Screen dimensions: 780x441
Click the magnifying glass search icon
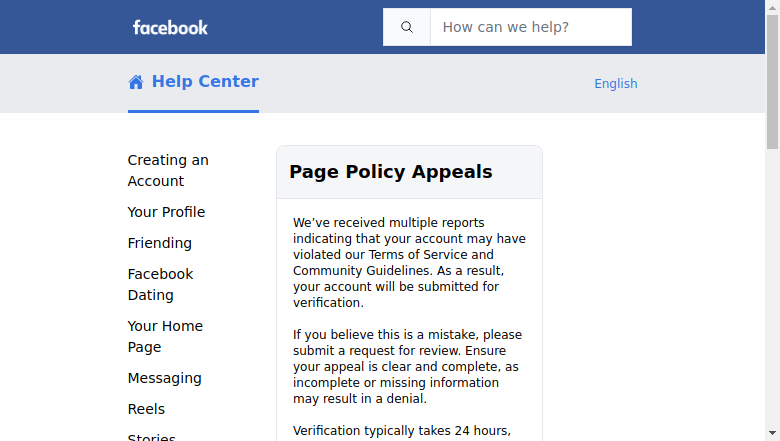click(407, 27)
